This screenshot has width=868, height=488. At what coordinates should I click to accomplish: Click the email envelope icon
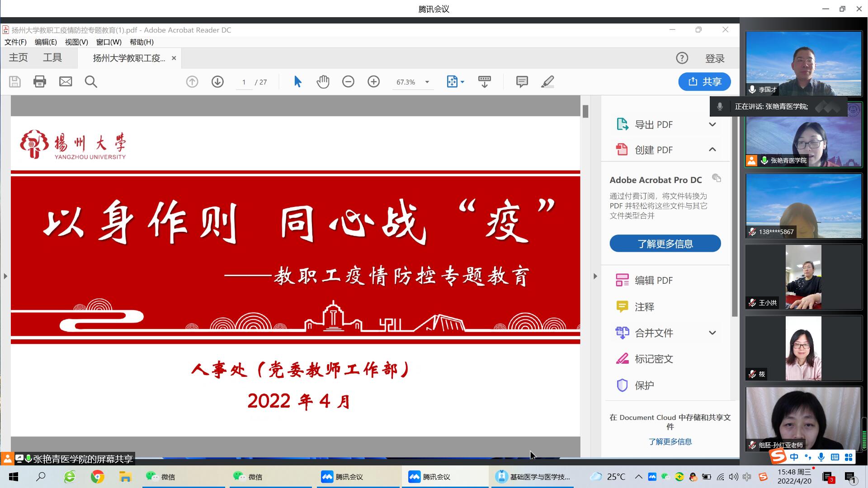(66, 82)
